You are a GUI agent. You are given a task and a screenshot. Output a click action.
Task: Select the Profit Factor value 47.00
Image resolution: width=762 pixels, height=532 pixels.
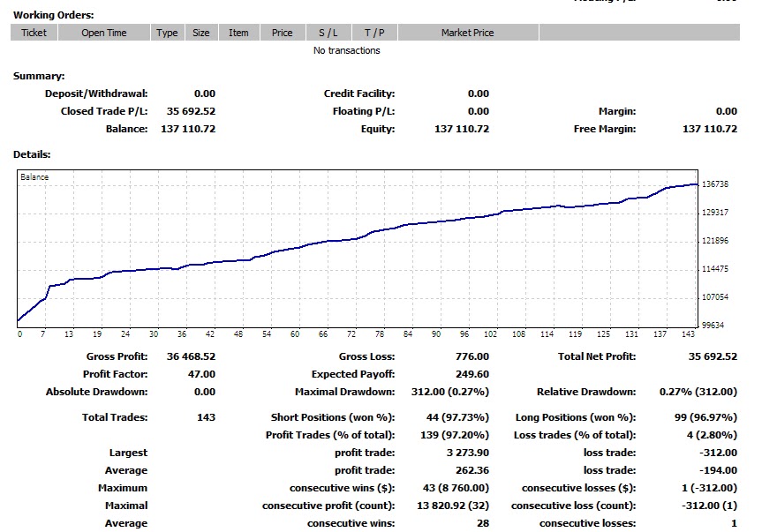click(x=201, y=374)
